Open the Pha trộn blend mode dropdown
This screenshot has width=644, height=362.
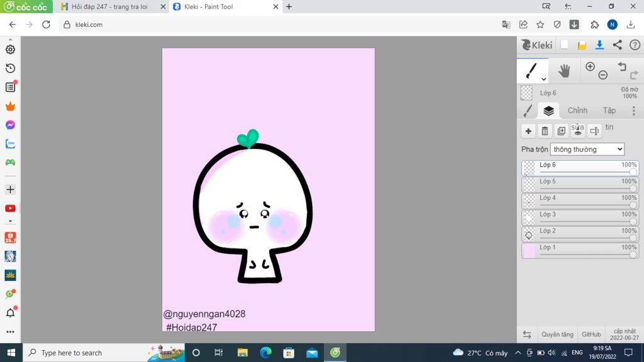click(587, 150)
